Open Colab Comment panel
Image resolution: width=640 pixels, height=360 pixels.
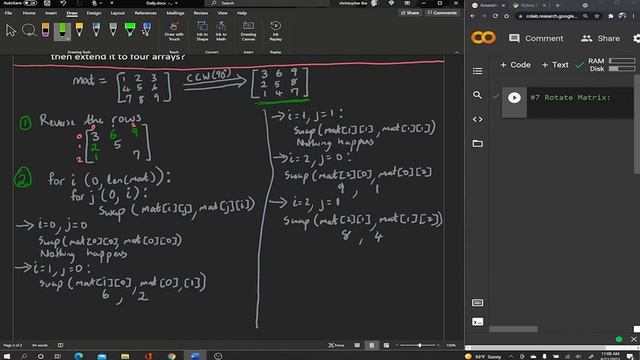click(x=536, y=38)
